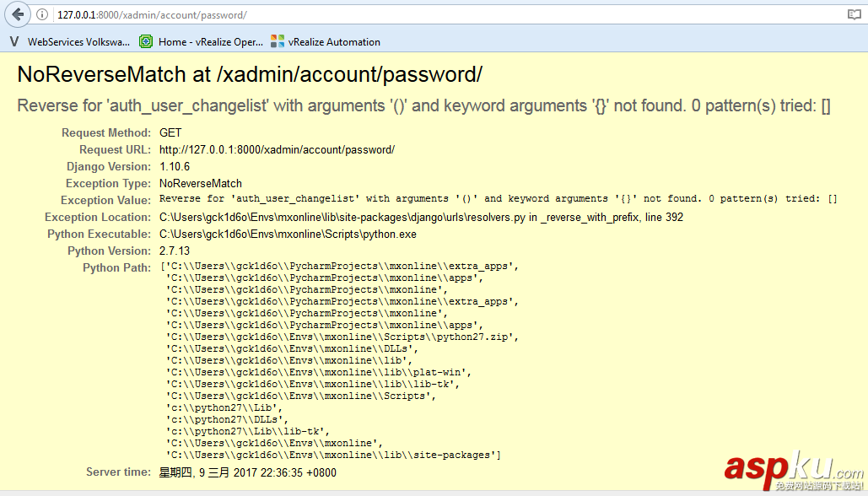Focus the address bar URL field
The image size is (868, 496).
click(x=337, y=15)
